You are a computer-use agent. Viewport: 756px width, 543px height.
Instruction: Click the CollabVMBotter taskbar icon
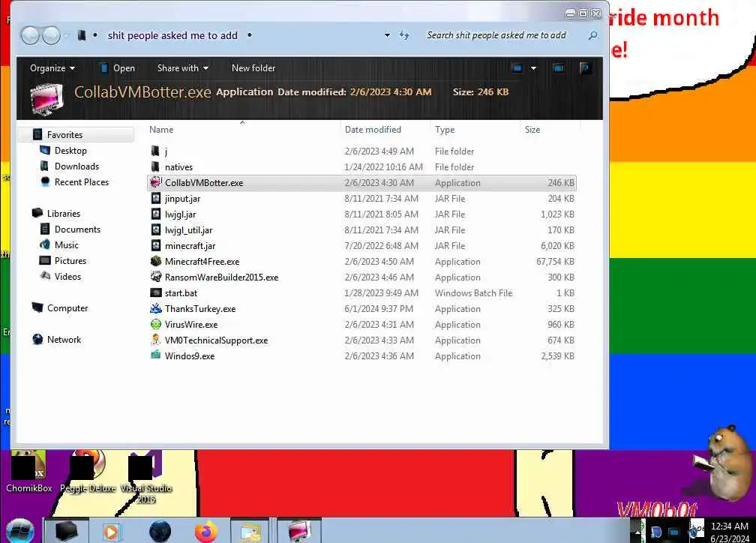(299, 532)
